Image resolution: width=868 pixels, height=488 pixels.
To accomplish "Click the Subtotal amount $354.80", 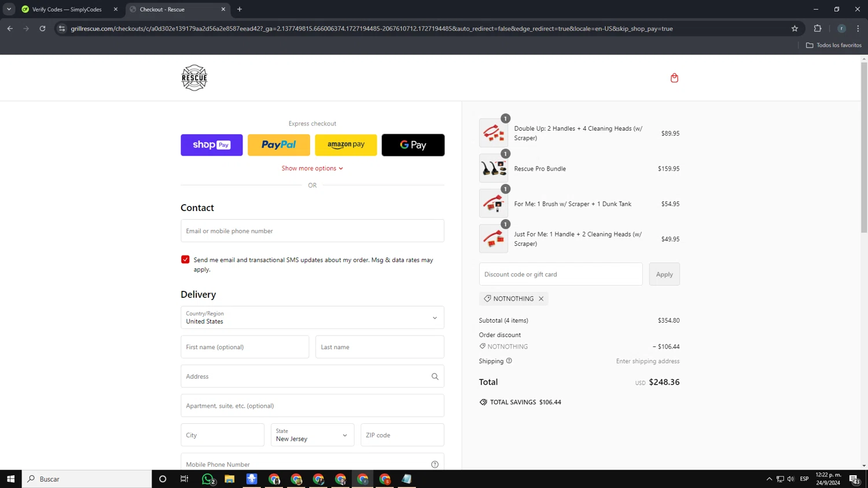I will (x=669, y=320).
